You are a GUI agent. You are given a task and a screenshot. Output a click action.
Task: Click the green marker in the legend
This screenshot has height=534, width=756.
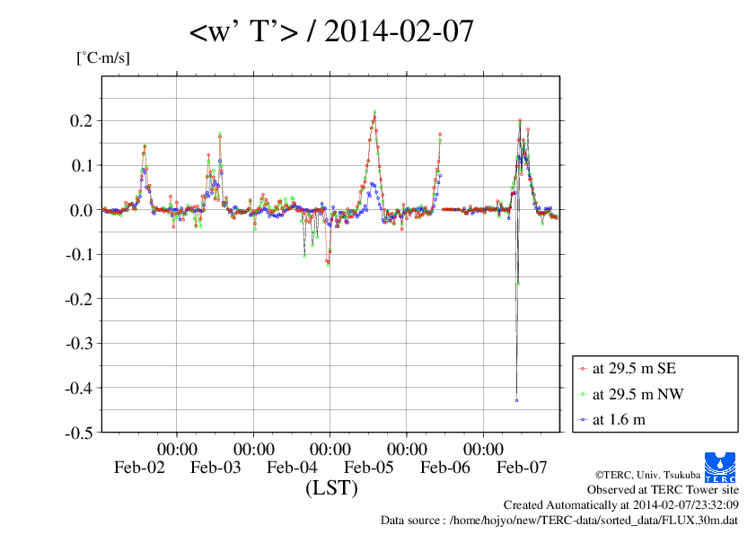[583, 394]
